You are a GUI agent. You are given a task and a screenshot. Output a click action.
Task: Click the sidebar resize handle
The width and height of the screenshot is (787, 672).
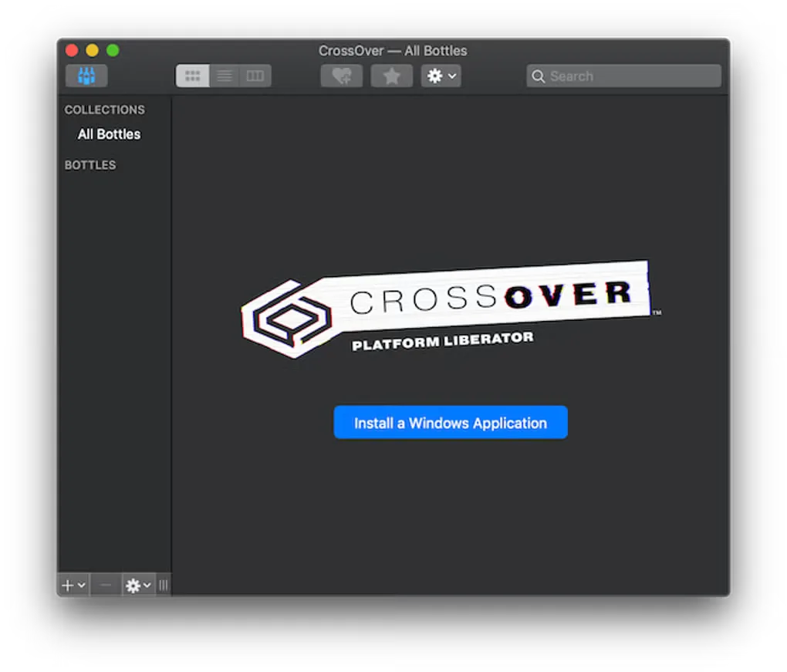point(164,585)
